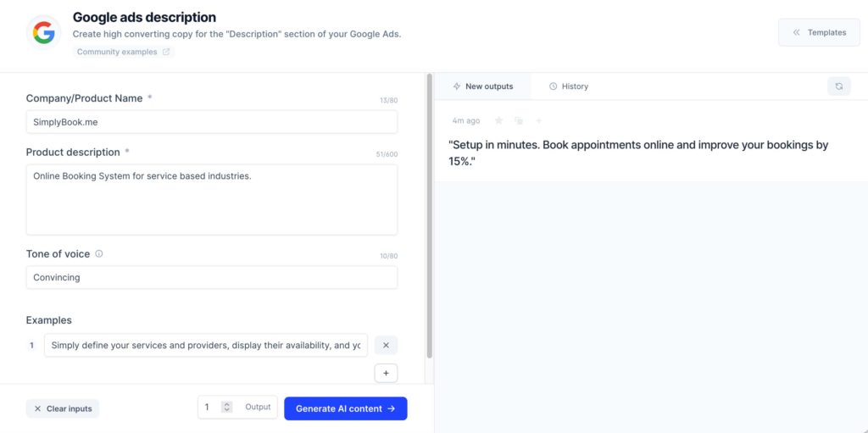Open the Templates panel button
The image size is (868, 433).
point(820,32)
